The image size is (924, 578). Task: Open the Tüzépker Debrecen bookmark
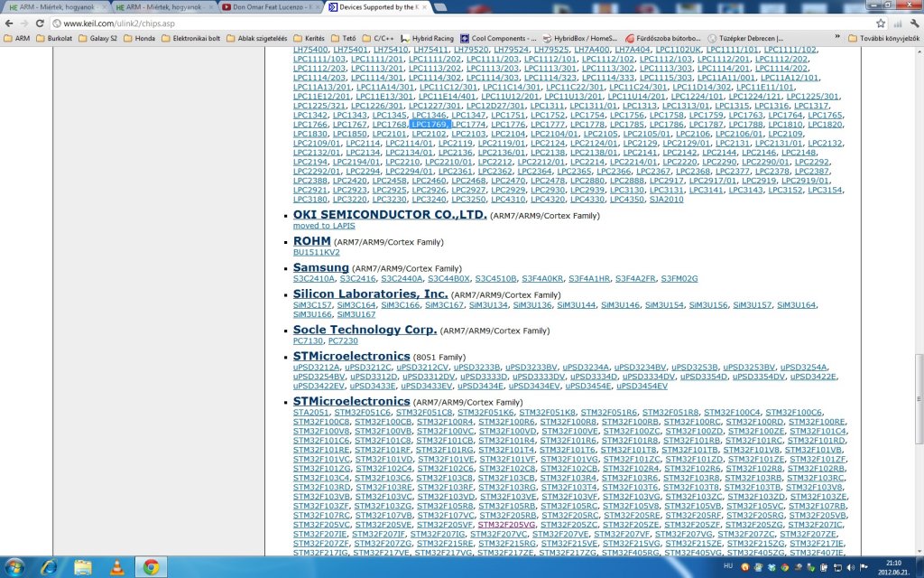coord(745,38)
